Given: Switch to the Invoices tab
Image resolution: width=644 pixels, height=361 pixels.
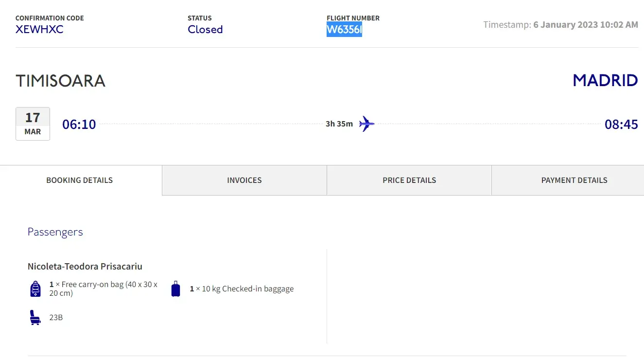Looking at the screenshot, I should (244, 180).
